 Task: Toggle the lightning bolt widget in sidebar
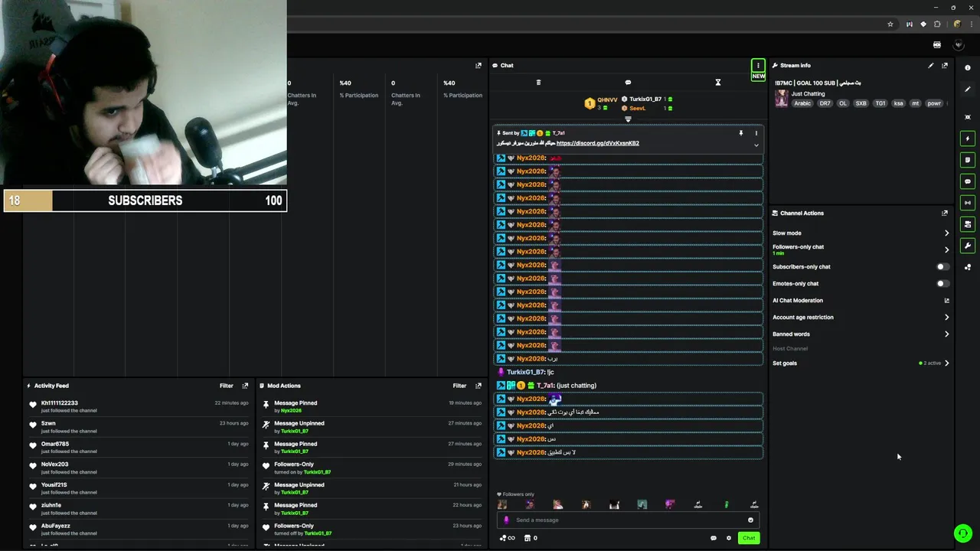(968, 139)
